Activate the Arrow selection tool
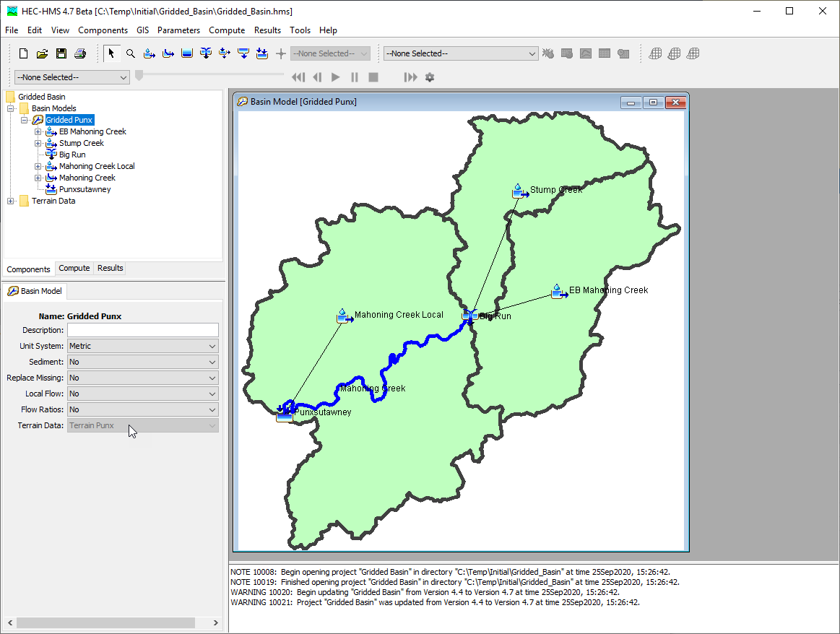This screenshot has height=634, width=840. [111, 53]
